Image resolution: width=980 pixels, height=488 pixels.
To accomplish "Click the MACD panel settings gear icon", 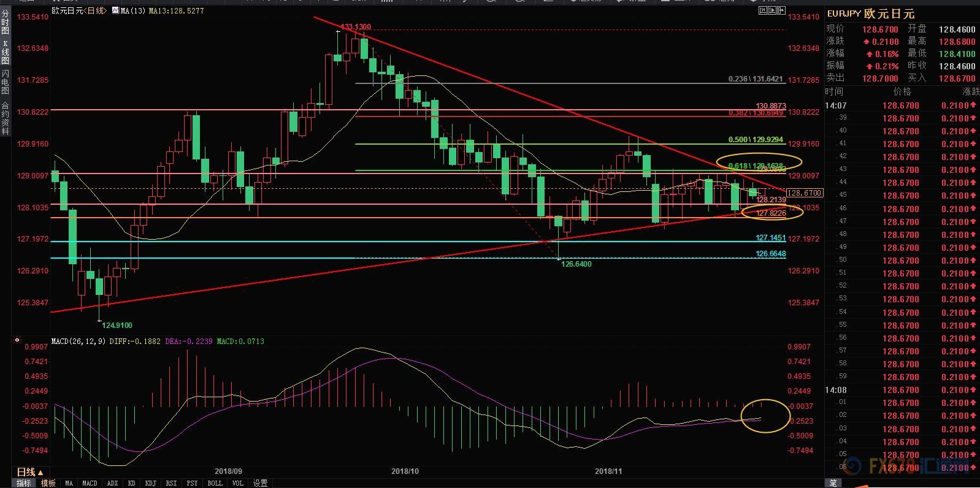I will (17, 340).
